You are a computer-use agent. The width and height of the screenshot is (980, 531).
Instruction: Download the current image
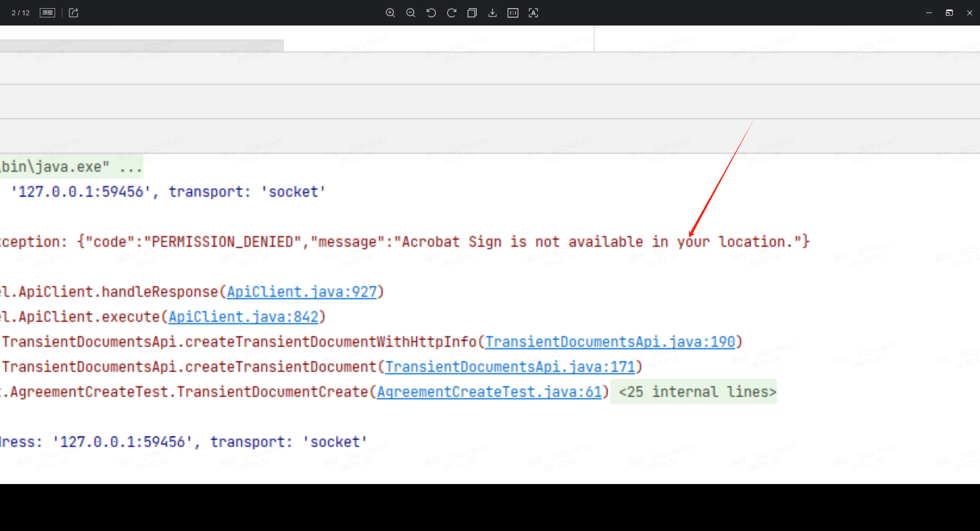493,13
